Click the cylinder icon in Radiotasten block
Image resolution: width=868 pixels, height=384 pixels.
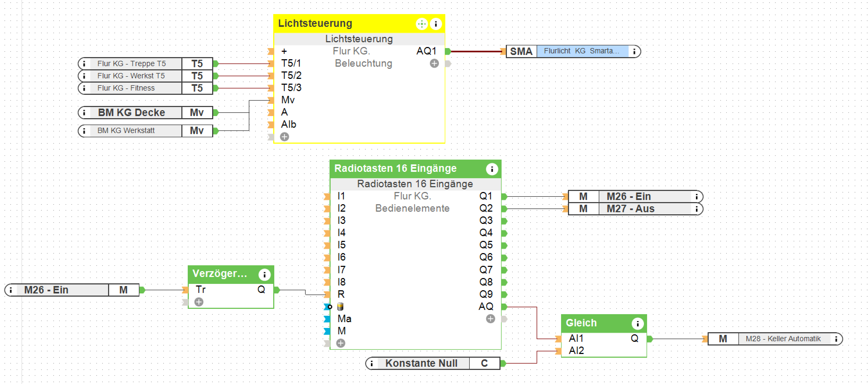click(x=340, y=306)
